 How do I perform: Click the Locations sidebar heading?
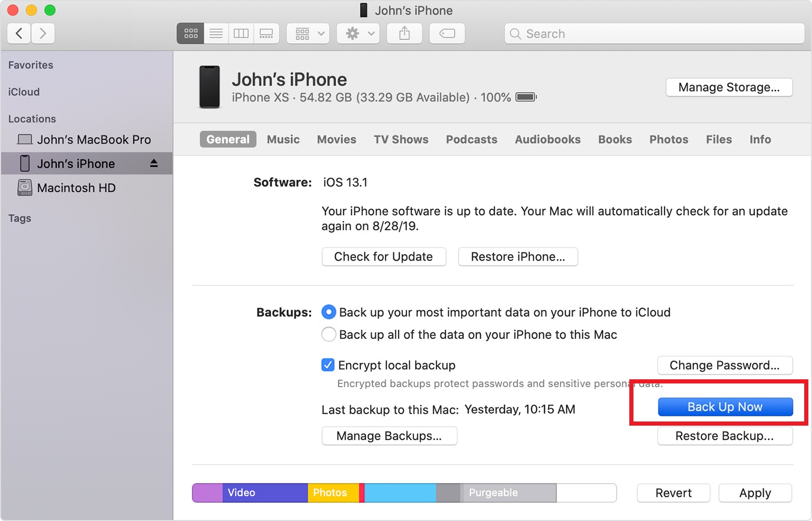click(x=32, y=119)
